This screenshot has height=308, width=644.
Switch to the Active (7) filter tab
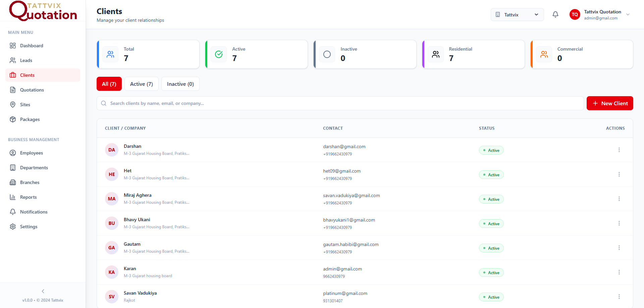coord(141,84)
